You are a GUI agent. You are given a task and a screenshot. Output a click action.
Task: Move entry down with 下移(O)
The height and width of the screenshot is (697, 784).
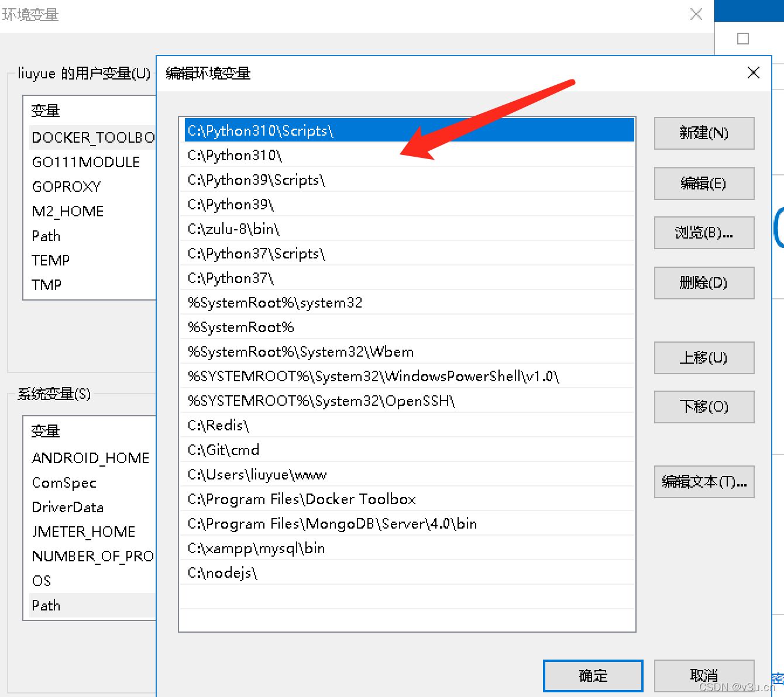coord(704,407)
